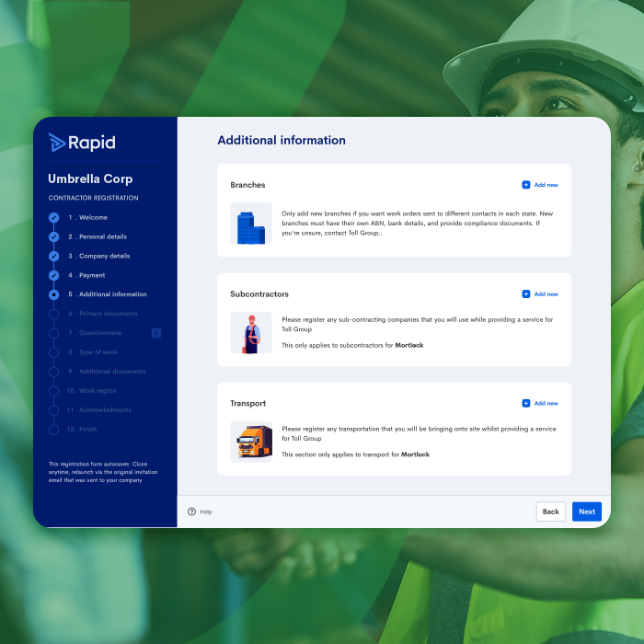Click the checkmark circle for Company details

click(x=54, y=256)
